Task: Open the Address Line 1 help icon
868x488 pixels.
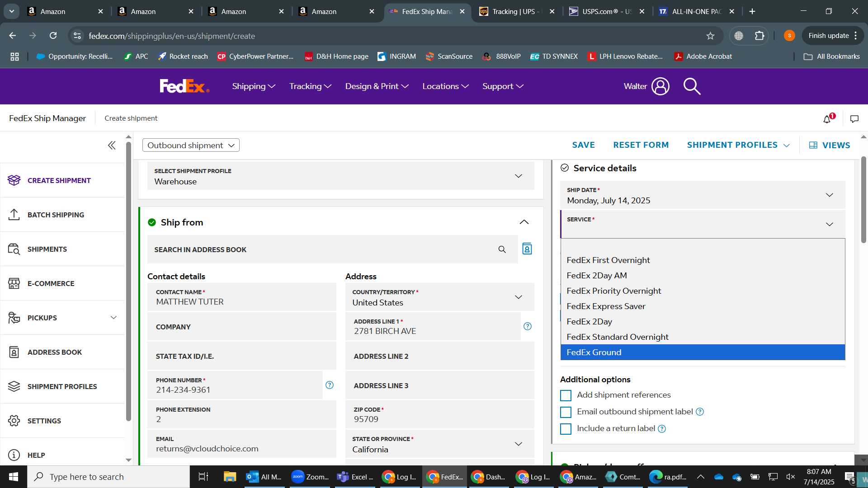Action: [528, 326]
